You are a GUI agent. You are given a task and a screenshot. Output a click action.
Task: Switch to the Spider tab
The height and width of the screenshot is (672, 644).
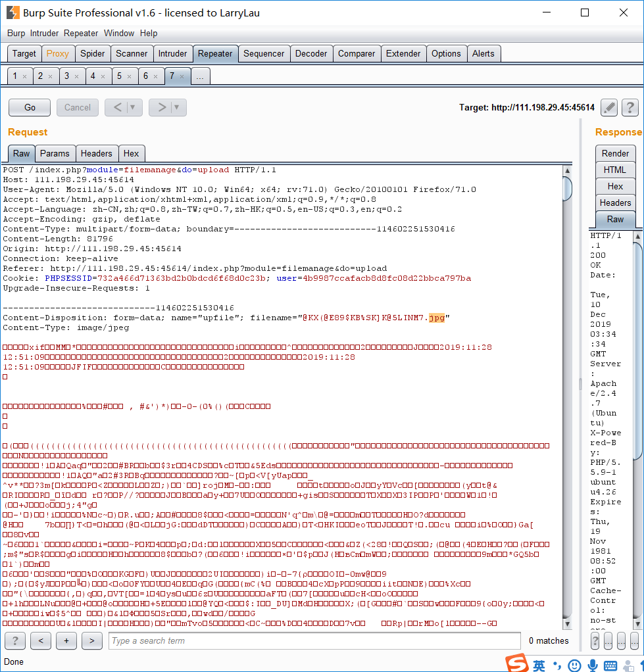pyautogui.click(x=93, y=54)
